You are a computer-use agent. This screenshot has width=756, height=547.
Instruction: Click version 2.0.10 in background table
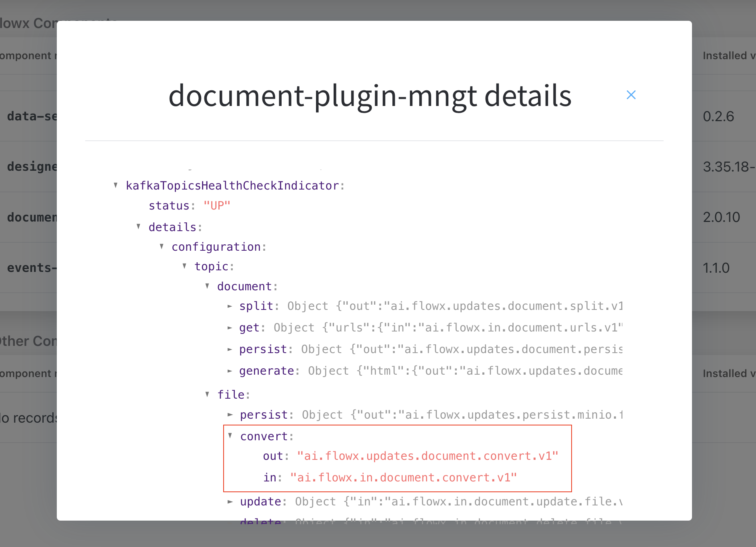click(722, 217)
